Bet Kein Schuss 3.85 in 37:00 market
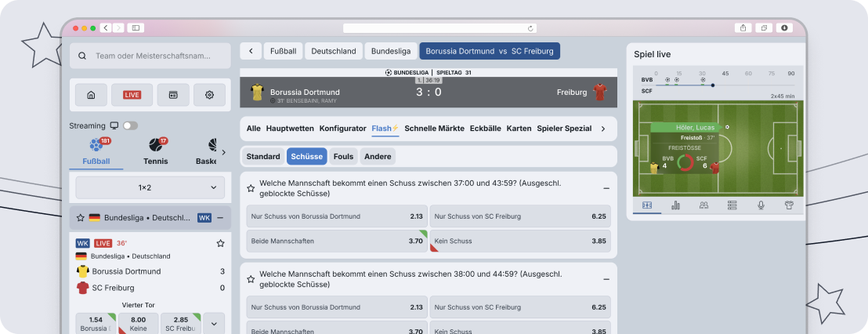Image resolution: width=868 pixels, height=334 pixels. (x=520, y=241)
